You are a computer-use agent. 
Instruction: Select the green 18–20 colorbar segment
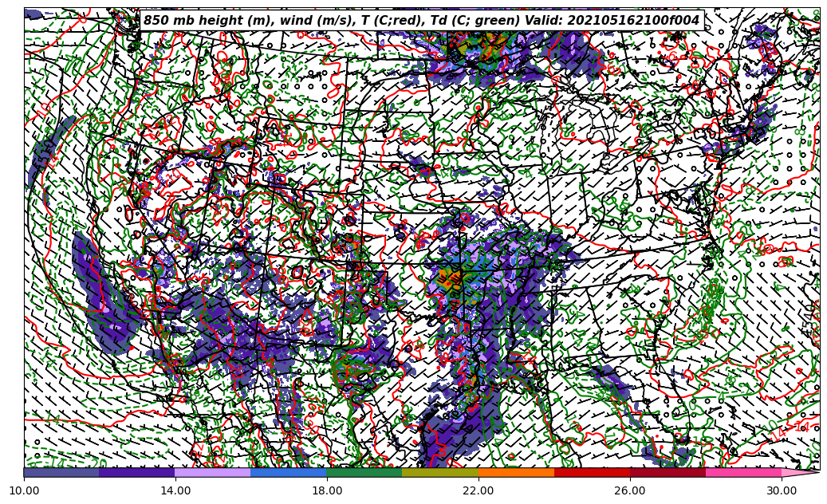pyautogui.click(x=364, y=473)
